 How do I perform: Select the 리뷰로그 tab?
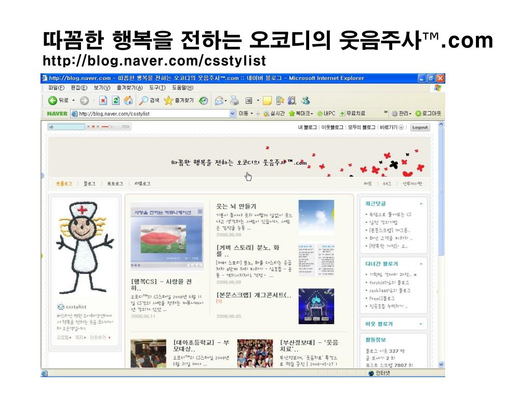tap(142, 183)
